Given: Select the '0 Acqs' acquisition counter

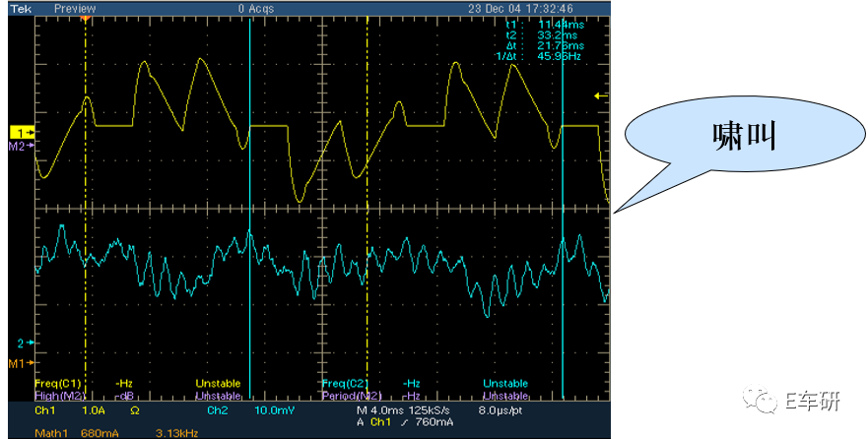Looking at the screenshot, I should 256,9.
